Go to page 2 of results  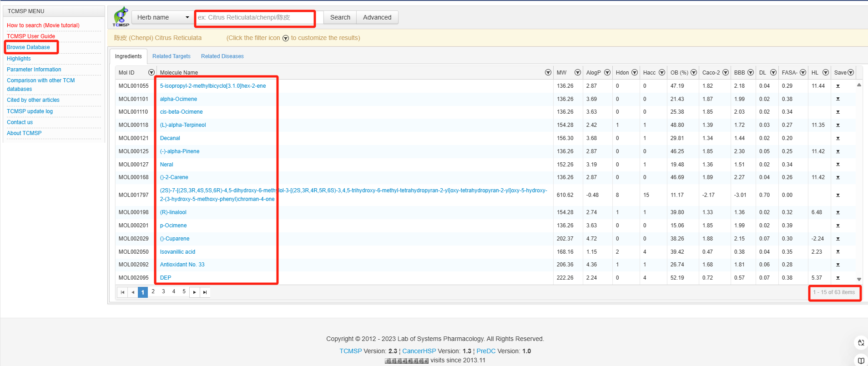click(x=153, y=291)
